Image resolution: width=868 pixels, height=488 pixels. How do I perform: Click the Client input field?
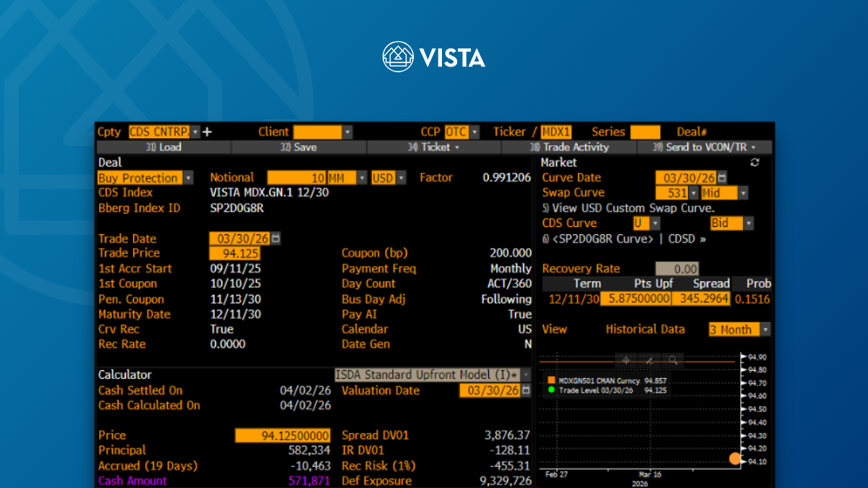tap(317, 132)
